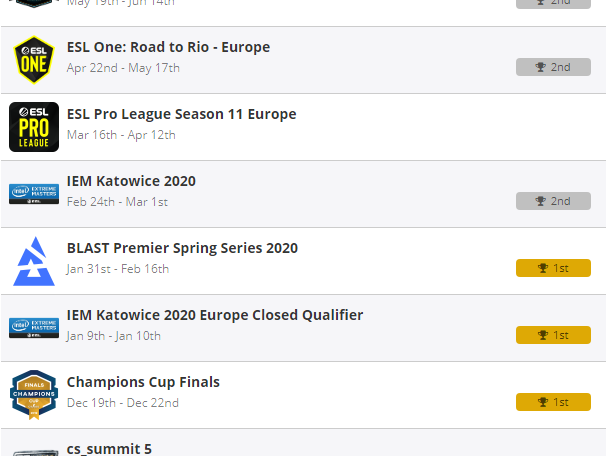Click the ESL One yellow logo

tap(33, 60)
